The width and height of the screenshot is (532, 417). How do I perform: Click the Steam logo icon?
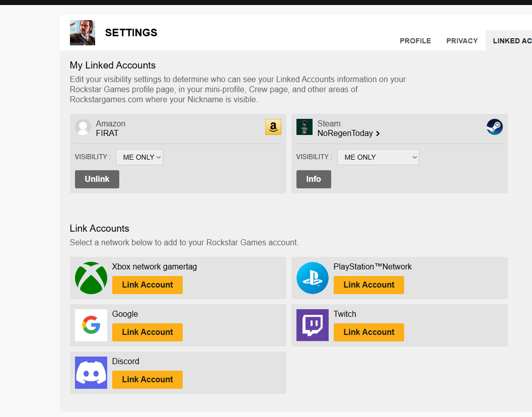point(495,127)
